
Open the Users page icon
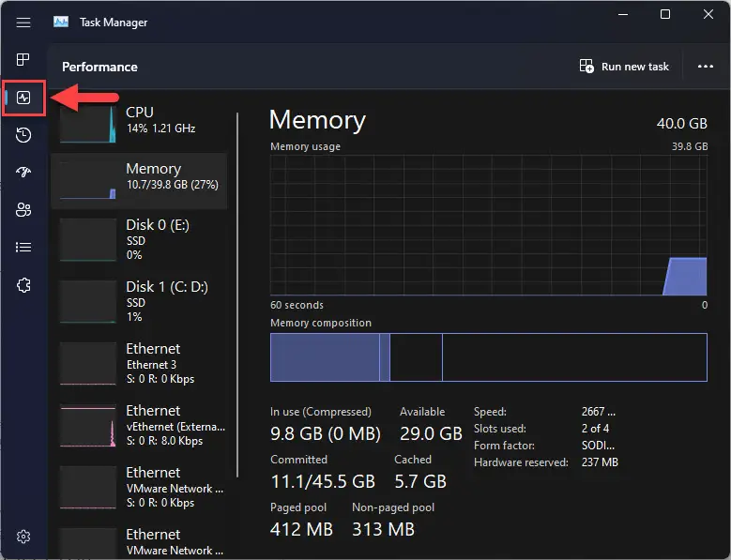pos(23,210)
